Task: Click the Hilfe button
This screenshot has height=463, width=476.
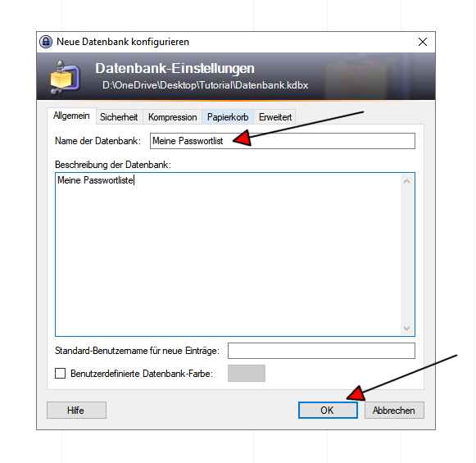Action: (x=76, y=411)
